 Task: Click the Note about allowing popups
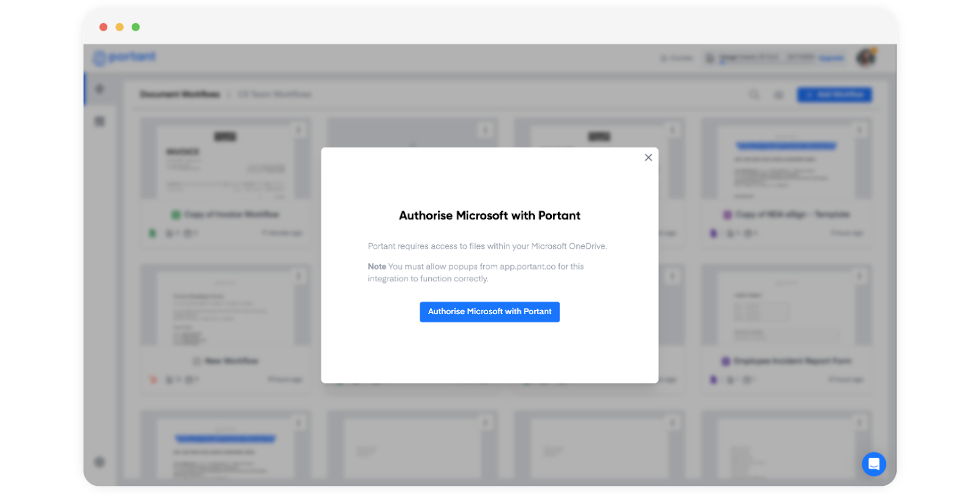[x=475, y=273]
